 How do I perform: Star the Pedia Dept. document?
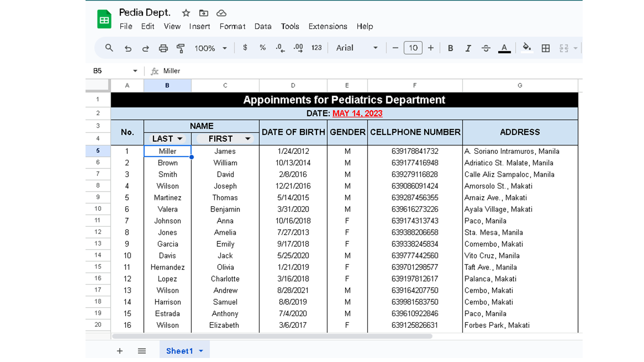pyautogui.click(x=186, y=13)
